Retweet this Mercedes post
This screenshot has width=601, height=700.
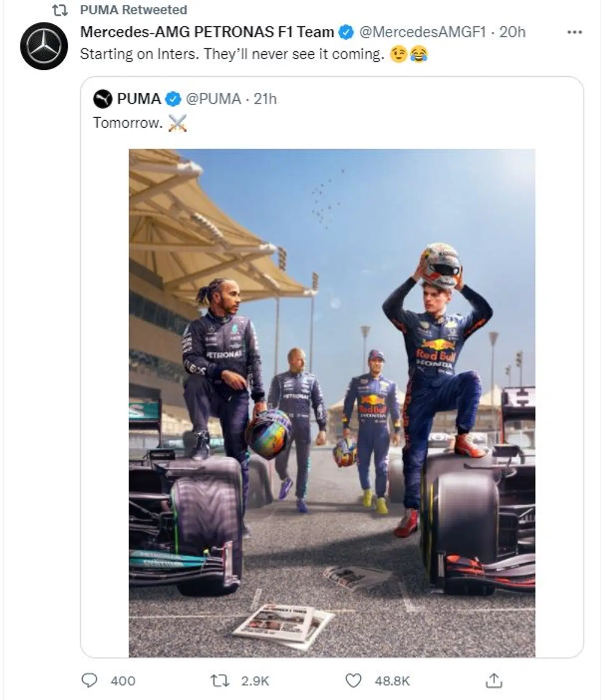coord(220,680)
